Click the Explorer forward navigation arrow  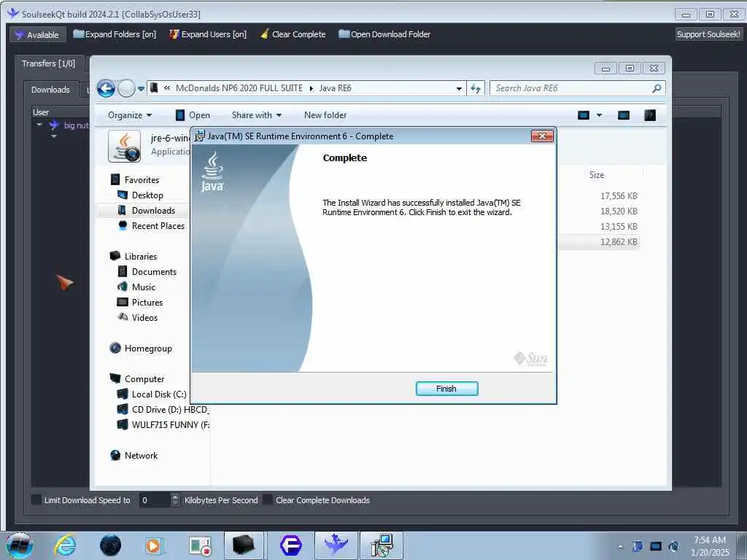tap(126, 88)
